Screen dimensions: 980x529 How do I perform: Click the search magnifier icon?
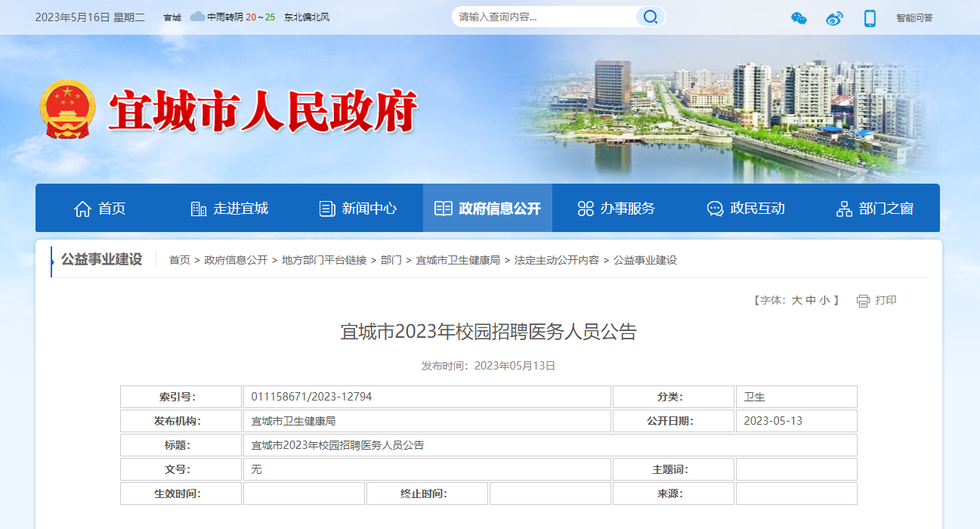click(x=649, y=17)
